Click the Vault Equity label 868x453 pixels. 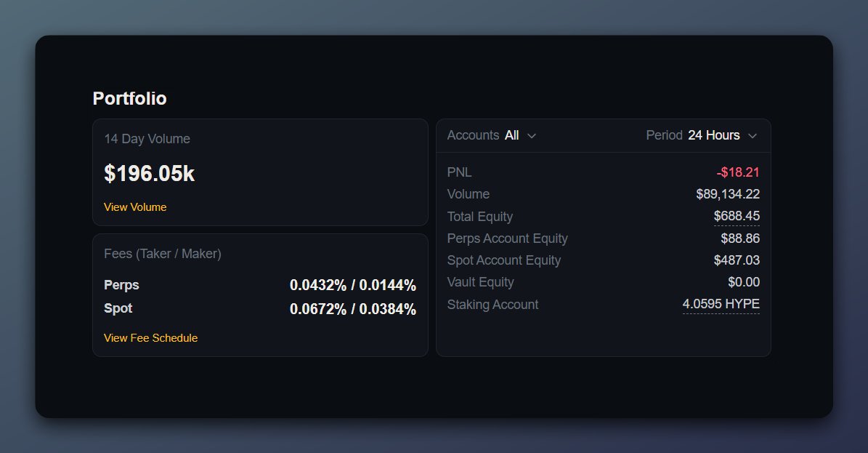[x=481, y=282]
